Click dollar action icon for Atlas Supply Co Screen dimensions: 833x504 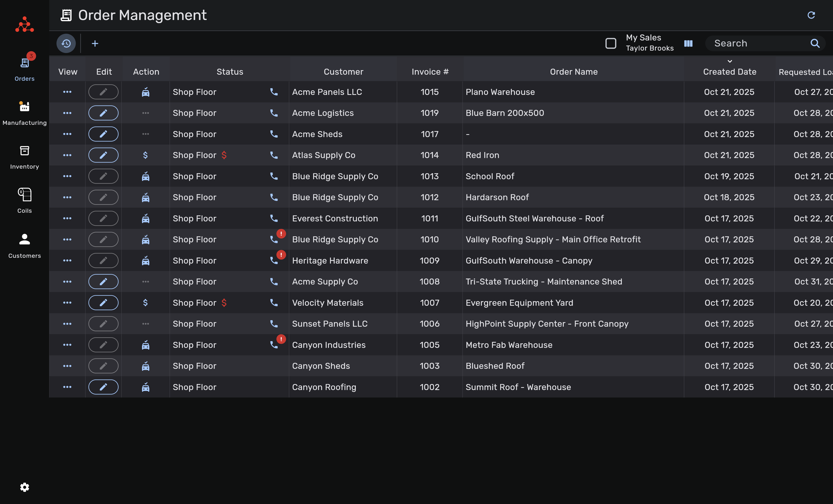click(x=145, y=155)
